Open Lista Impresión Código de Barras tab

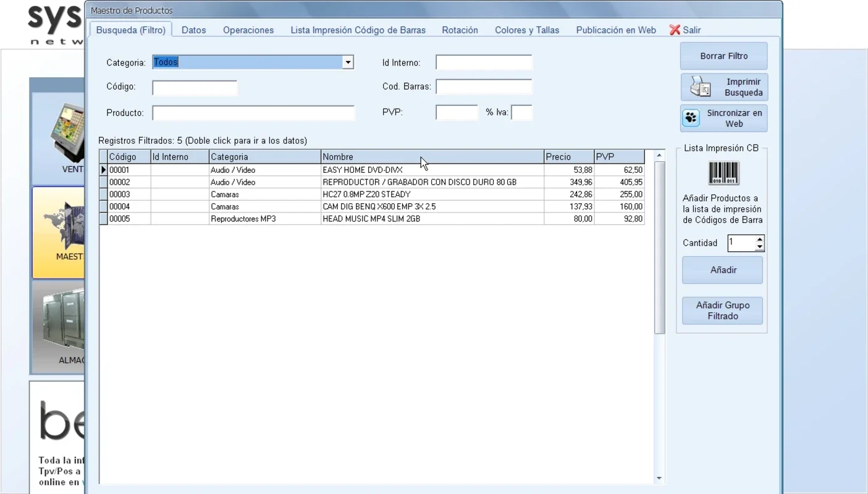tap(358, 30)
